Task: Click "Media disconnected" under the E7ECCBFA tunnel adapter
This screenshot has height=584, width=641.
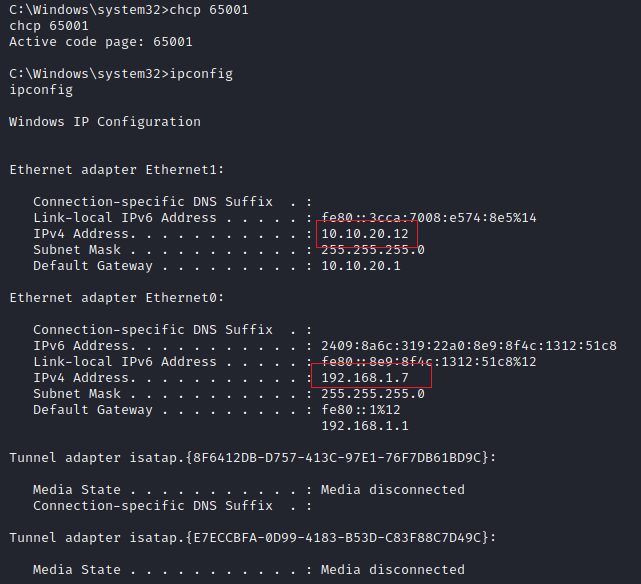Action: [x=392, y=570]
